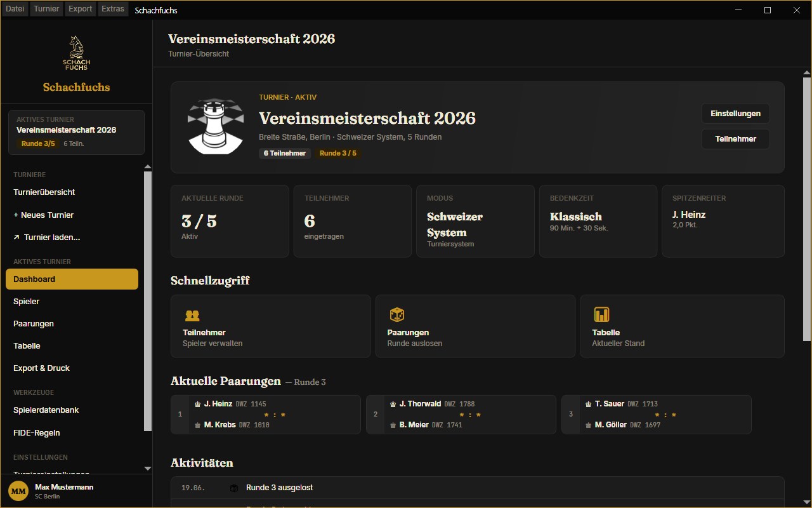Viewport: 812px width, 508px height.
Task: Click the white king icon next to J. Heinz
Action: tap(197, 404)
